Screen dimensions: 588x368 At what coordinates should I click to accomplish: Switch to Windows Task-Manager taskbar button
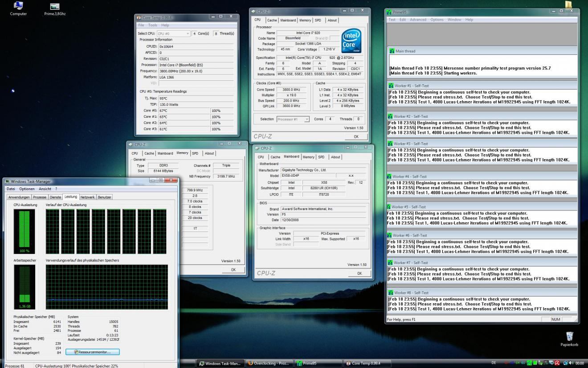tap(220, 363)
